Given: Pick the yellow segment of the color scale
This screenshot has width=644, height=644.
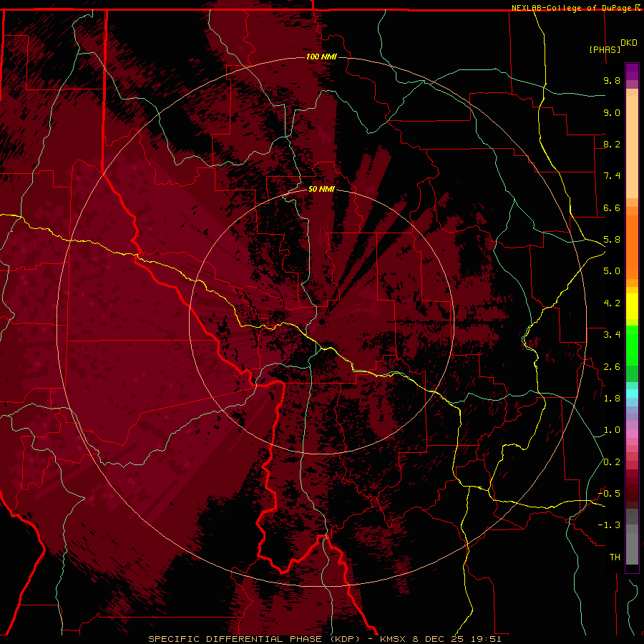Looking at the screenshot, I should 632,306.
